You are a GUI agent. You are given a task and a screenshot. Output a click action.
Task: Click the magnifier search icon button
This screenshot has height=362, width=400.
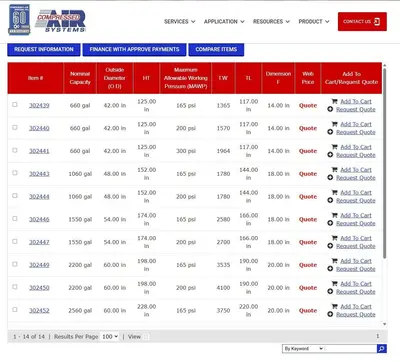pos(382,349)
